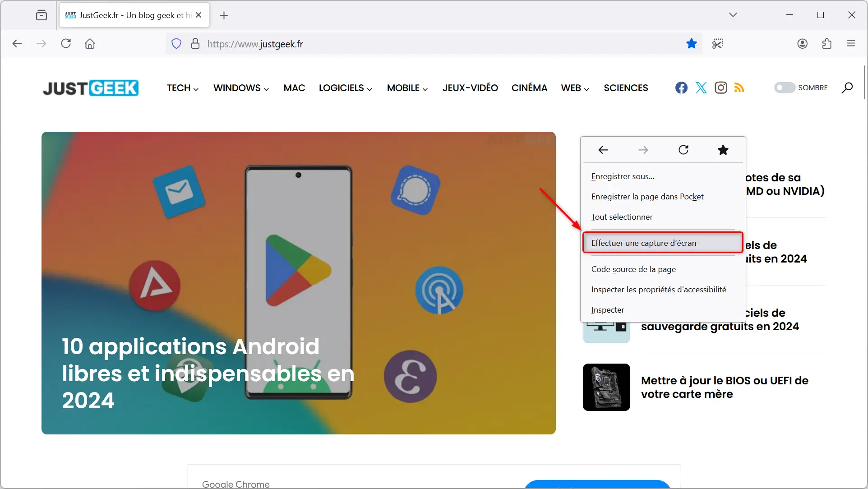Open the Firefox account icon

pyautogui.click(x=802, y=44)
